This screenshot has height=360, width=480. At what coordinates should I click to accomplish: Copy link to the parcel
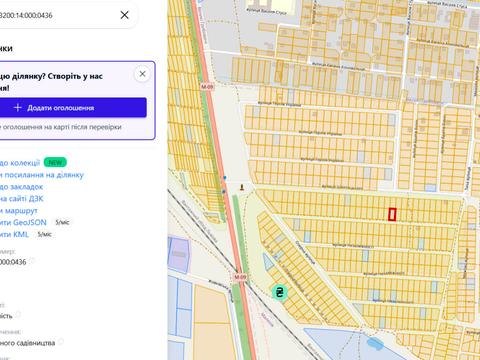(x=42, y=175)
